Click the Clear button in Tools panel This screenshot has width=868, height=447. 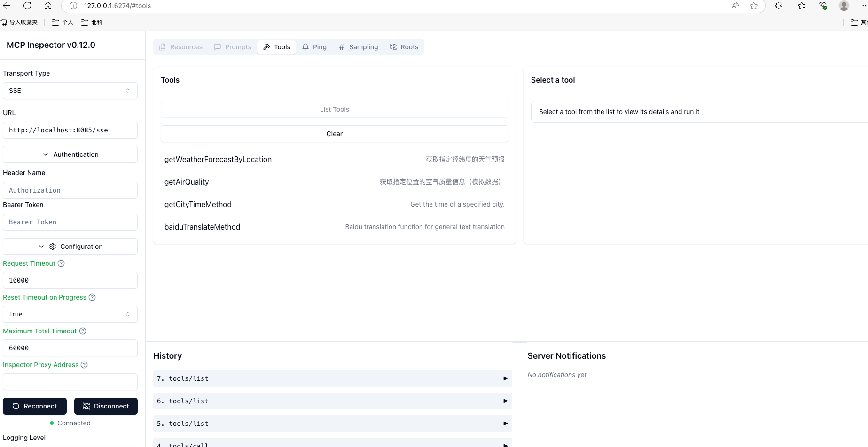334,134
